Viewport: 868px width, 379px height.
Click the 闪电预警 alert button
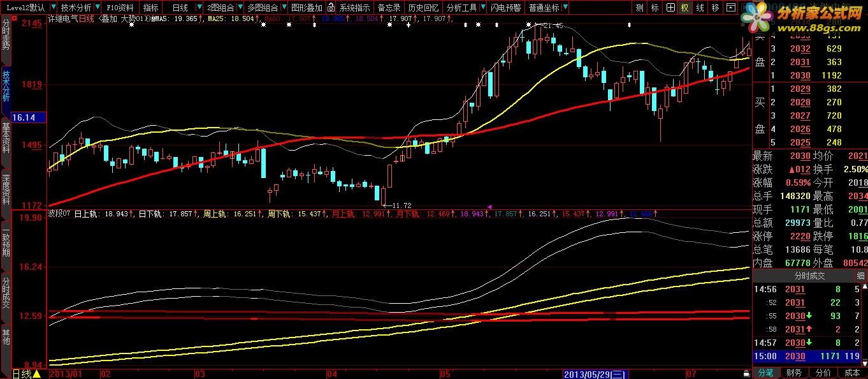point(506,8)
